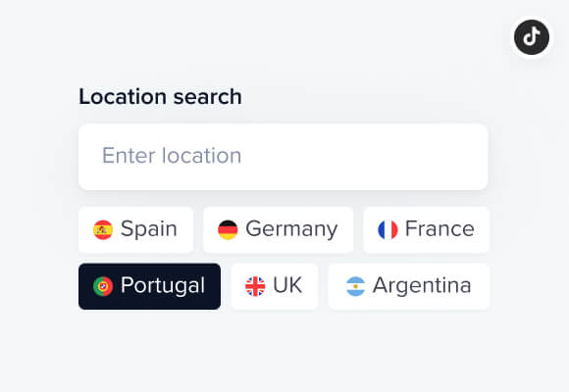Click the Spain text label
The width and height of the screenshot is (569, 392).
coord(149,230)
